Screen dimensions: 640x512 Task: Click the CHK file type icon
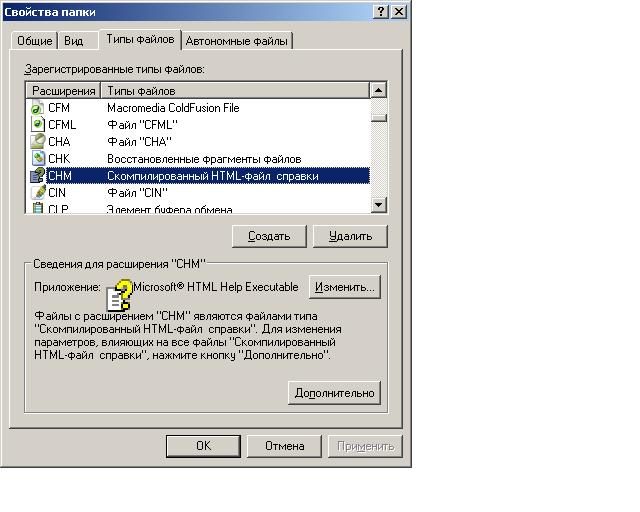(x=38, y=159)
